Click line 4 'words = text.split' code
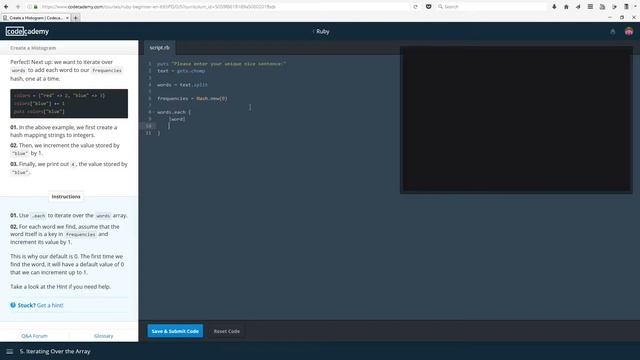The height and width of the screenshot is (360, 640). pyautogui.click(x=182, y=85)
